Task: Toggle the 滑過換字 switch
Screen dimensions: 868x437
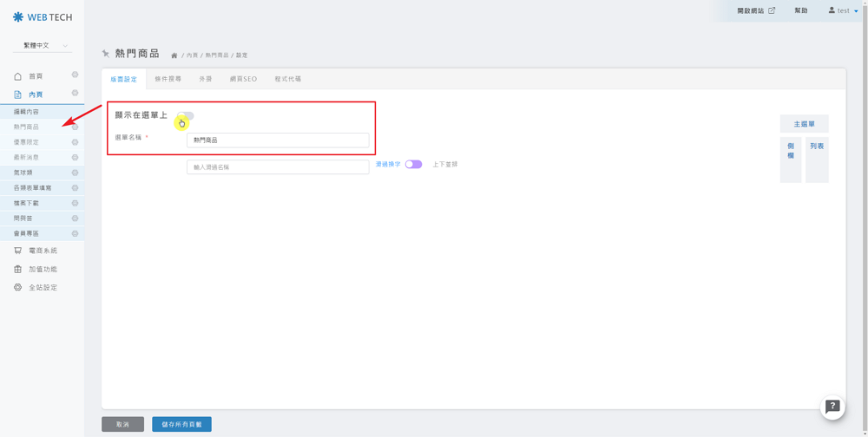Action: coord(413,165)
